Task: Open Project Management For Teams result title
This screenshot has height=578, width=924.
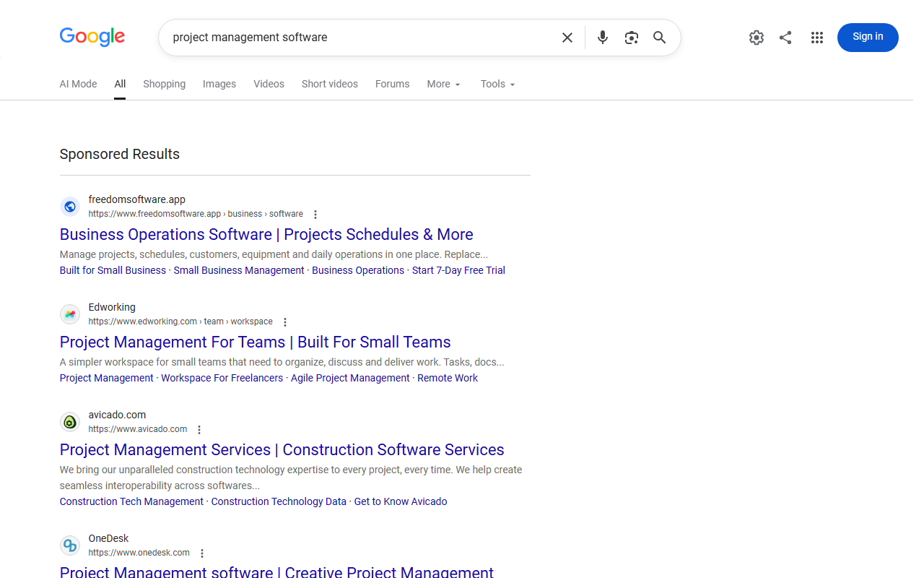Action: click(255, 342)
